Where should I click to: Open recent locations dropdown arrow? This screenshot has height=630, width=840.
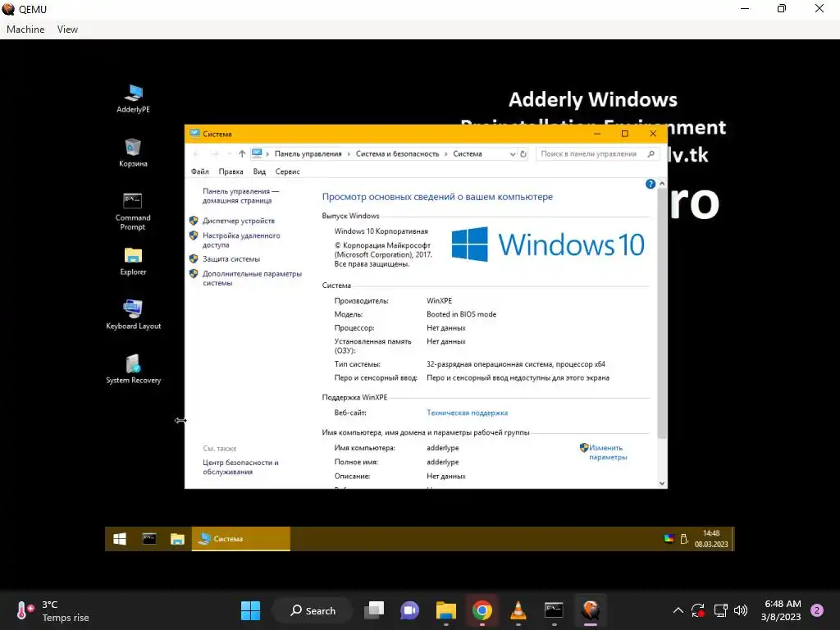(229, 153)
